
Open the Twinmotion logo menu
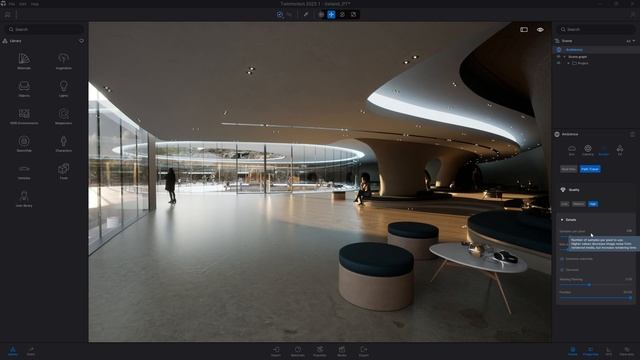(3, 4)
